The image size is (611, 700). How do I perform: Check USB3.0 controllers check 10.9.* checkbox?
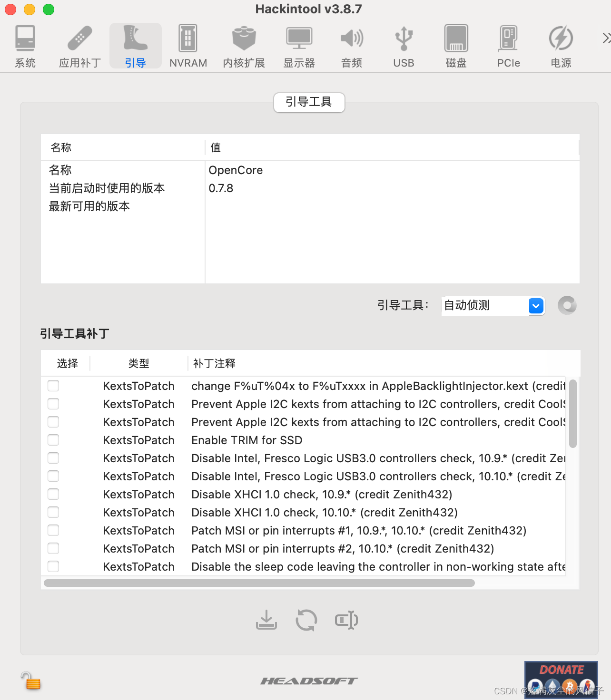53,458
